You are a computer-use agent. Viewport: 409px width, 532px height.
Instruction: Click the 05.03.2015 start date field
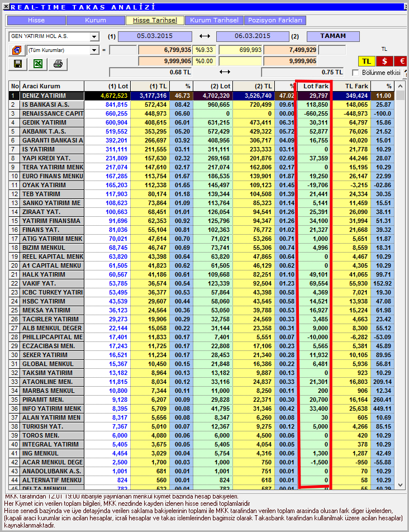pyautogui.click(x=155, y=36)
